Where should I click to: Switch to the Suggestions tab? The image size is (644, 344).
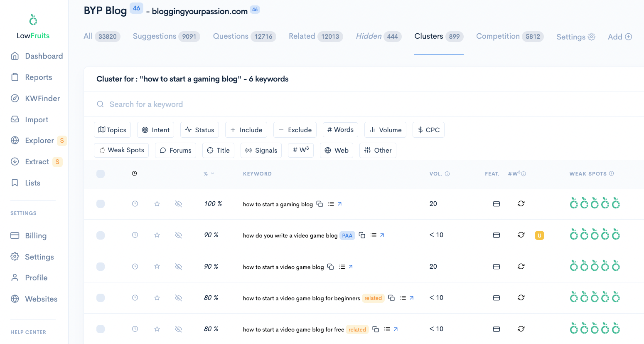(x=166, y=36)
